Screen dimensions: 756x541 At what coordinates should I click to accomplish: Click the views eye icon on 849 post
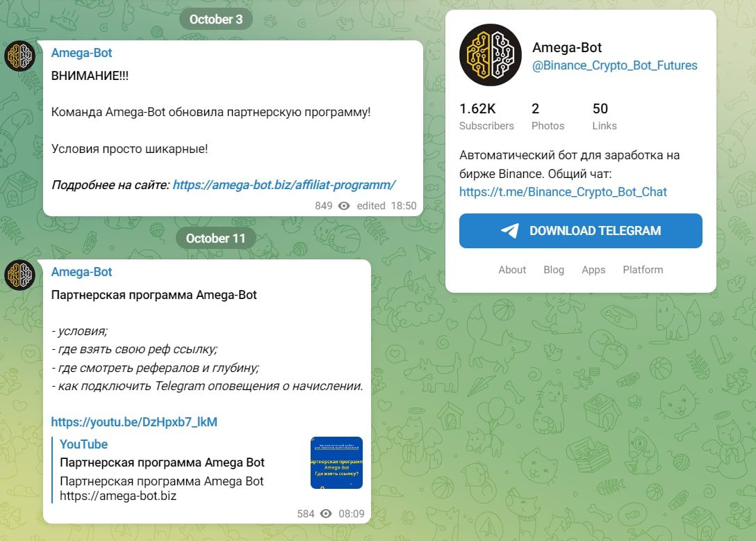[343, 206]
